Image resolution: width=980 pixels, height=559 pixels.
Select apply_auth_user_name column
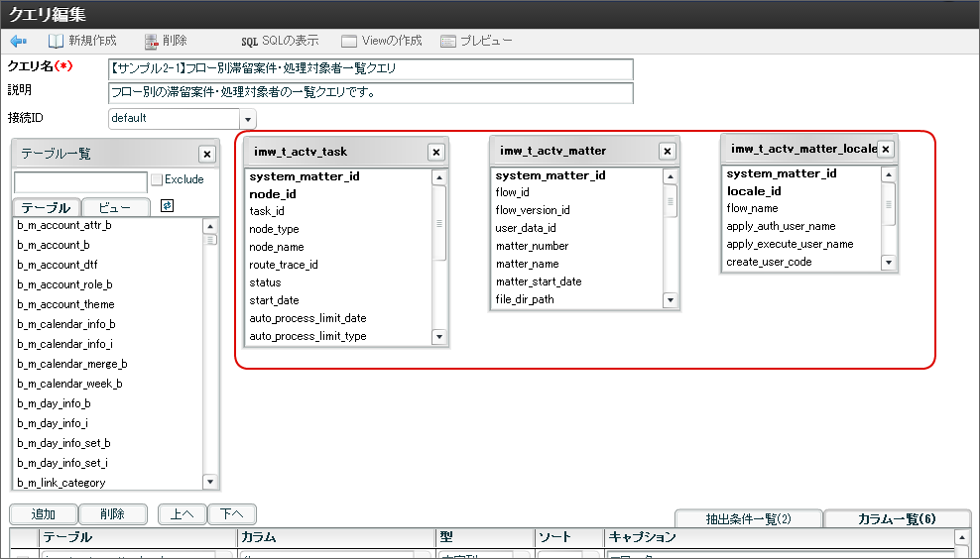click(x=781, y=226)
